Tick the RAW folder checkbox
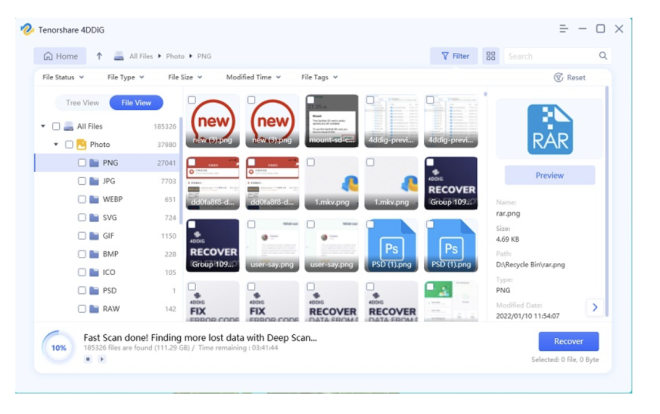This screenshot has height=414, width=660. coord(82,309)
